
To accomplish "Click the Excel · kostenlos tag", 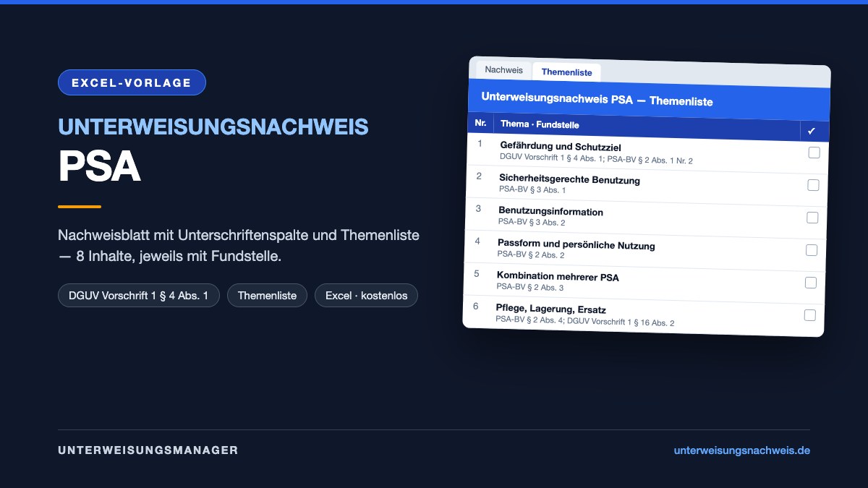I will tap(366, 296).
